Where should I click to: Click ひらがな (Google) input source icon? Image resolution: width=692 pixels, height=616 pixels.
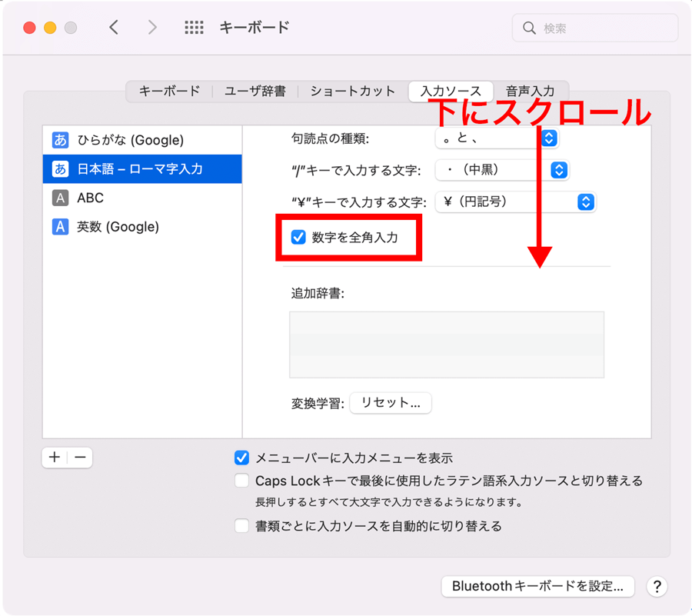[x=61, y=140]
